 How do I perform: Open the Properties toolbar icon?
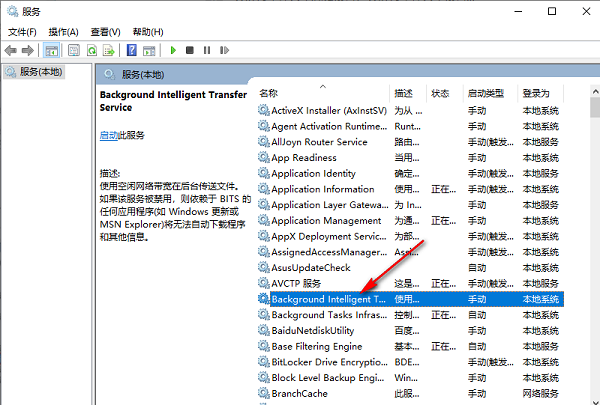click(x=74, y=50)
